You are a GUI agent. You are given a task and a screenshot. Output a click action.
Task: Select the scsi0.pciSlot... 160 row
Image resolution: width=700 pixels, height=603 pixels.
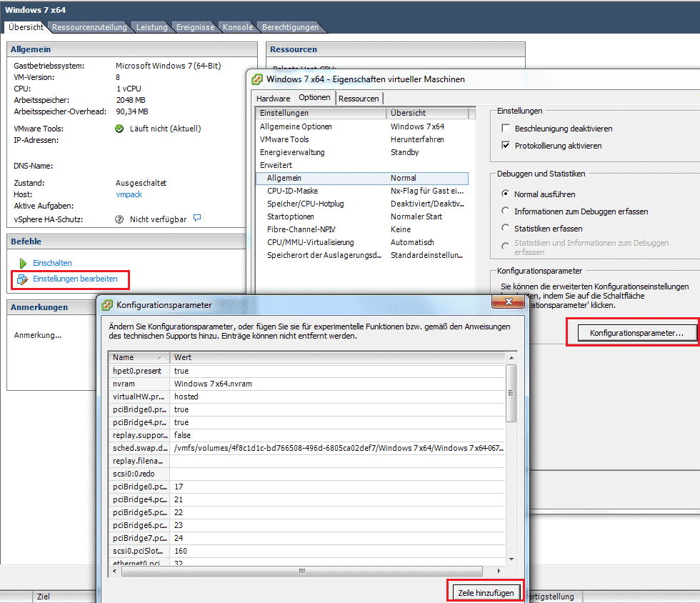[x=307, y=551]
